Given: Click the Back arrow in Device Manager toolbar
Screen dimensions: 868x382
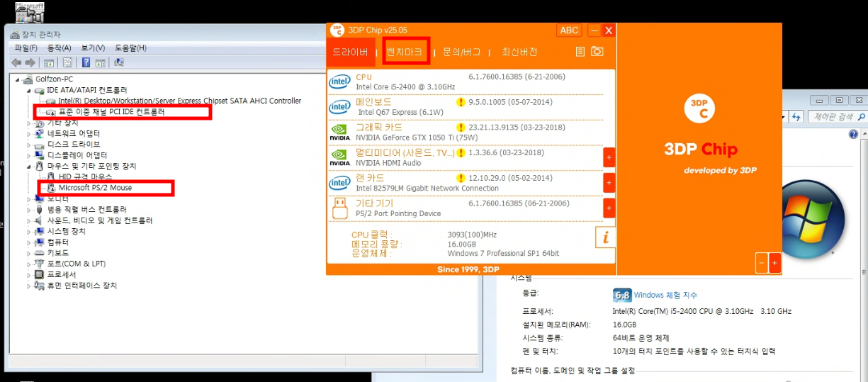Looking at the screenshot, I should point(16,63).
